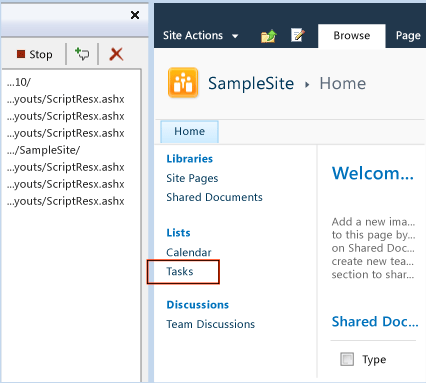Click the Stop recording button
This screenshot has height=383, width=427.
pos(35,54)
